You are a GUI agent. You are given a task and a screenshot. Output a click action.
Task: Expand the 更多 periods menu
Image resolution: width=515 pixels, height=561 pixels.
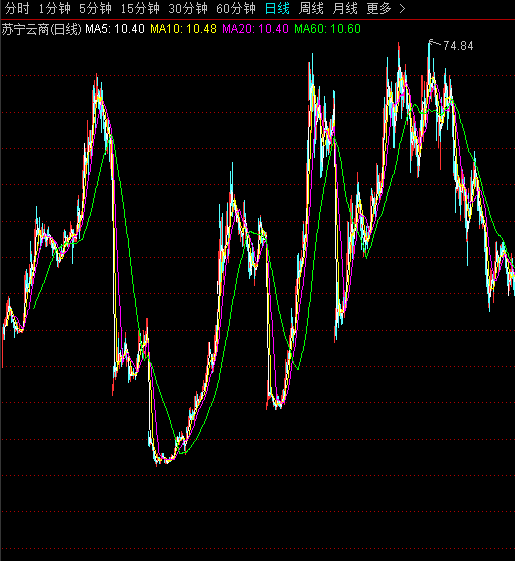point(379,9)
